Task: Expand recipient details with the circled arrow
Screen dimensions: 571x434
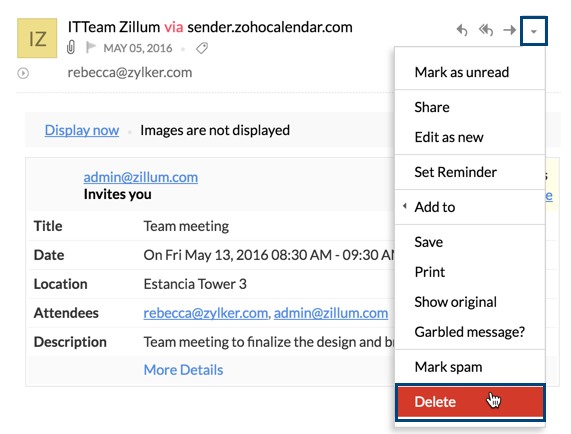Action: click(23, 73)
